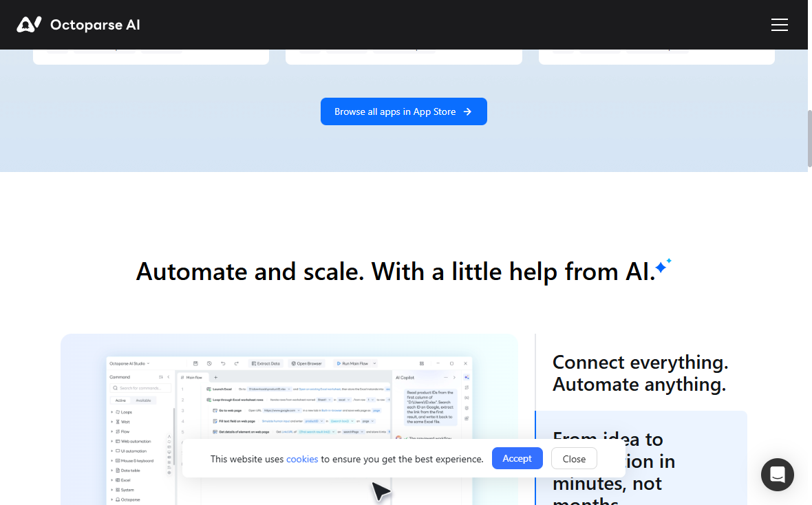The image size is (812, 505).
Task: Switch to the Available commands filter
Action: (x=143, y=400)
